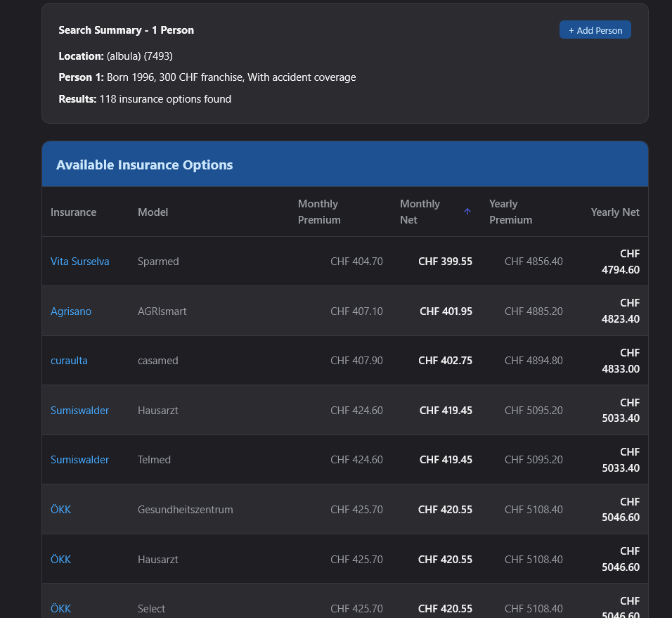Select the AGRIsmart model cell
The image size is (672, 618).
pos(162,311)
